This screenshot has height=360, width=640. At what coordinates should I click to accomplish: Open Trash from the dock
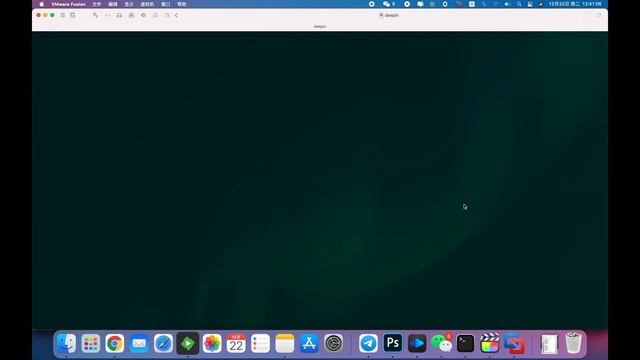(x=573, y=343)
